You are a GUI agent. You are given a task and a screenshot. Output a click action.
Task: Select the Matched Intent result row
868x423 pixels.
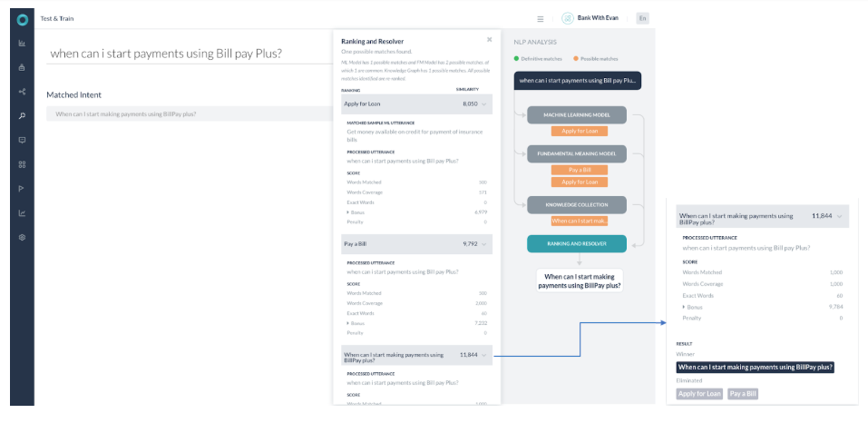(x=189, y=114)
